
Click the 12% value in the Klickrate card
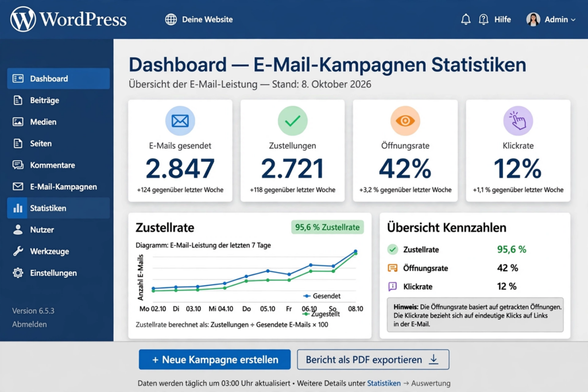pyautogui.click(x=518, y=169)
